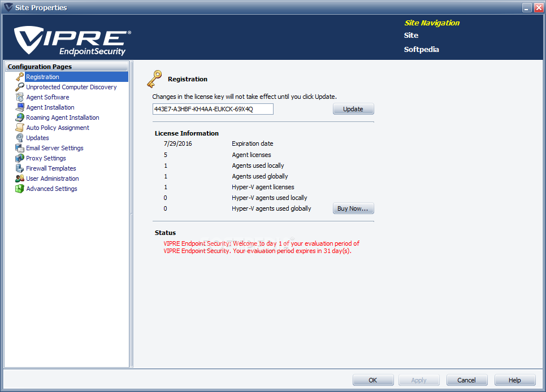The height and width of the screenshot is (392, 546).
Task: Click the Proxy Settings icon
Action: pyautogui.click(x=20, y=158)
